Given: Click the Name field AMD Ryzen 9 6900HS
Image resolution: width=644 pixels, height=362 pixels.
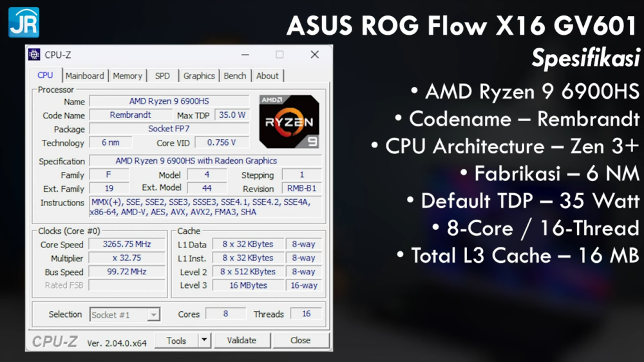Looking at the screenshot, I should click(169, 101).
